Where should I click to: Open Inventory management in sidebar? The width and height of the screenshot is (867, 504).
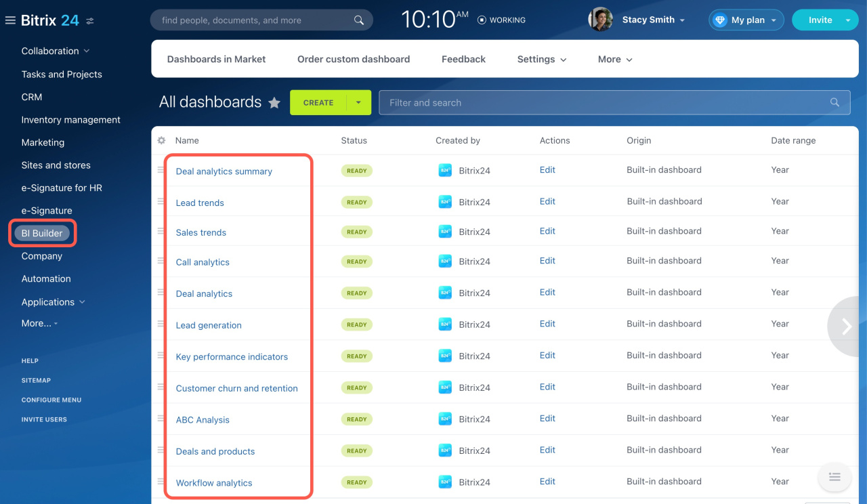point(71,120)
